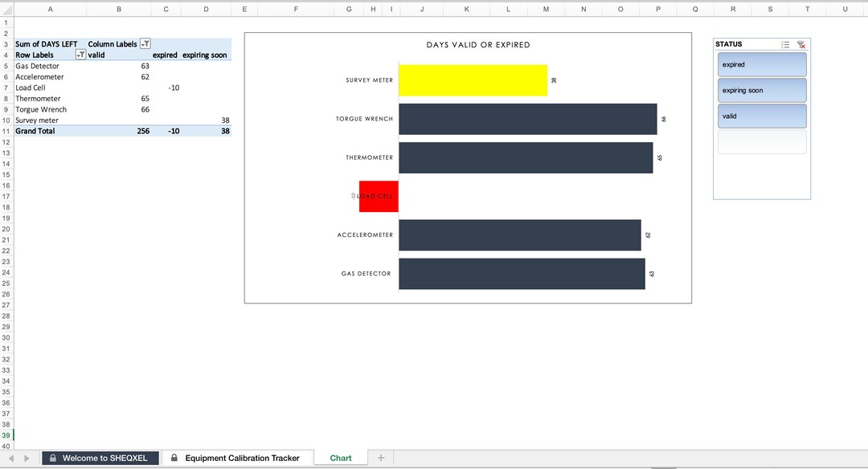Click the right sheet navigation arrow
Screen dimensions: 868x469
click(x=25, y=458)
